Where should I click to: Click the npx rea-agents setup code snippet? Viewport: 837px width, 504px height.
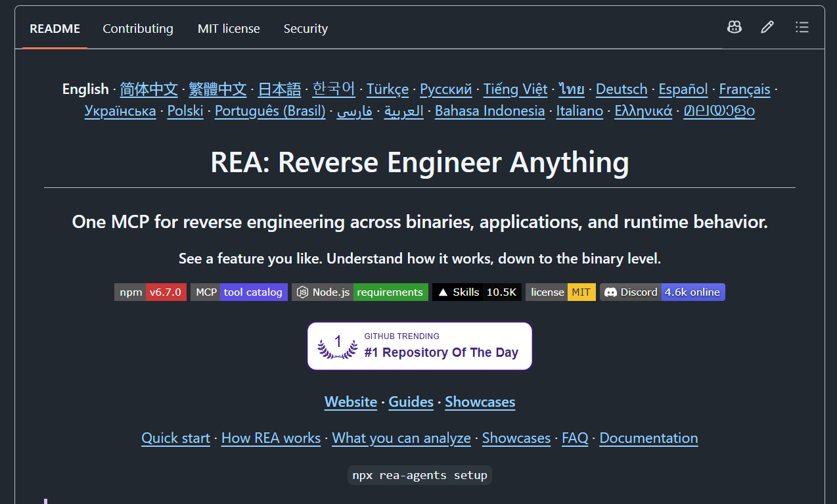(x=420, y=475)
